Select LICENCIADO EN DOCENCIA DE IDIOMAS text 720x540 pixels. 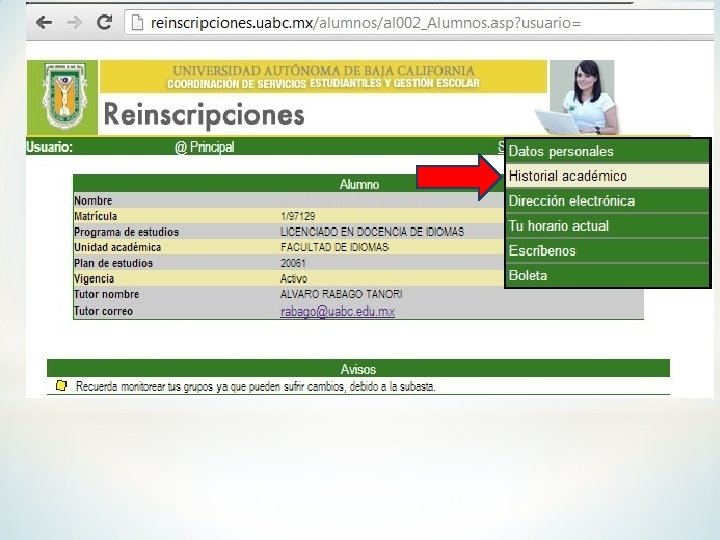tap(372, 231)
